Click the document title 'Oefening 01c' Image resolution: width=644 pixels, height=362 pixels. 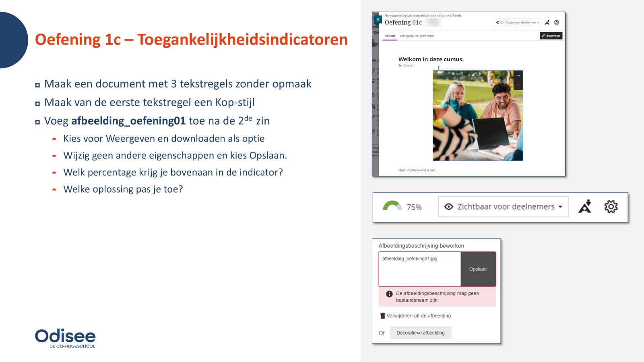point(403,23)
